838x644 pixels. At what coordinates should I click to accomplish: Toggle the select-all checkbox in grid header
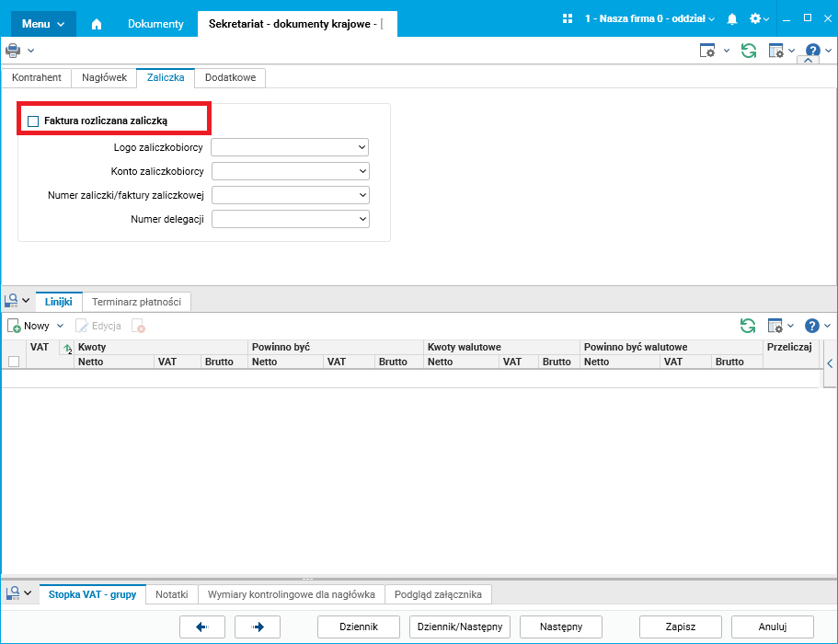[x=14, y=362]
